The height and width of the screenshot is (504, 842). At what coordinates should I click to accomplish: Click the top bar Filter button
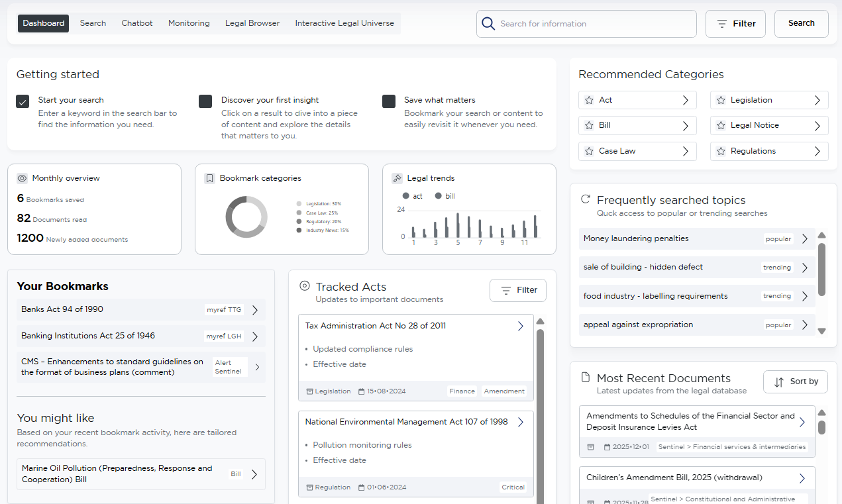[735, 23]
